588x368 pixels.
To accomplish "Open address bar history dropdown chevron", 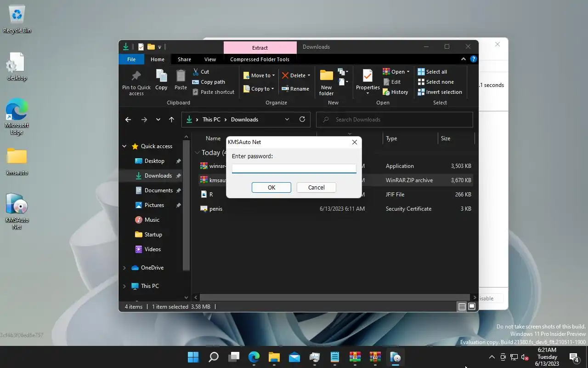I will tap(287, 119).
